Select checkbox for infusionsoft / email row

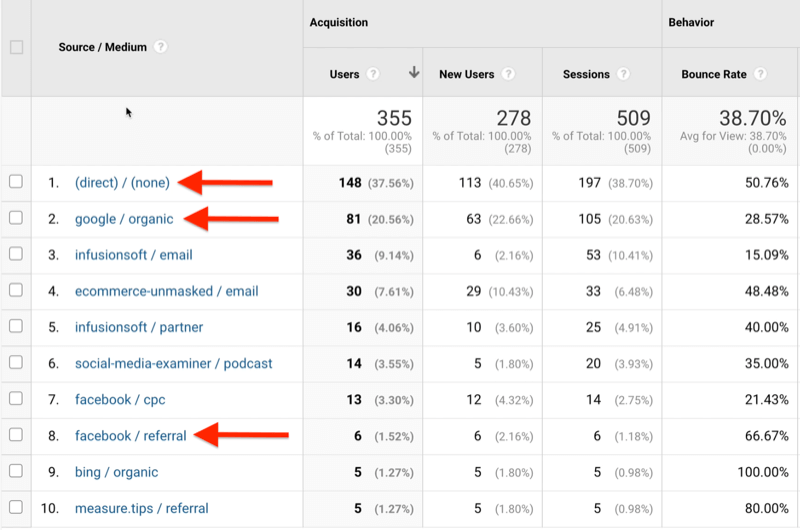click(x=16, y=254)
